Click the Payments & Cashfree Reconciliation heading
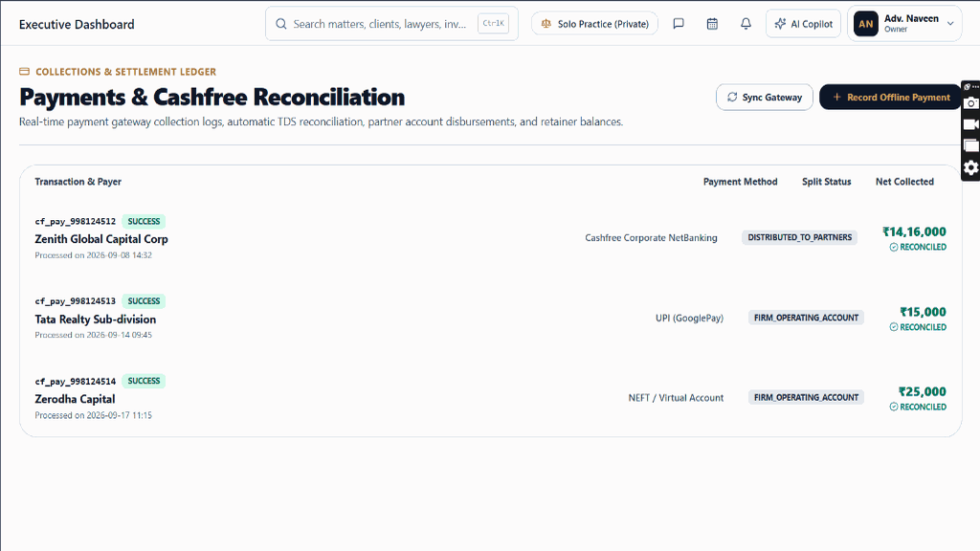The image size is (980, 551). tap(212, 98)
